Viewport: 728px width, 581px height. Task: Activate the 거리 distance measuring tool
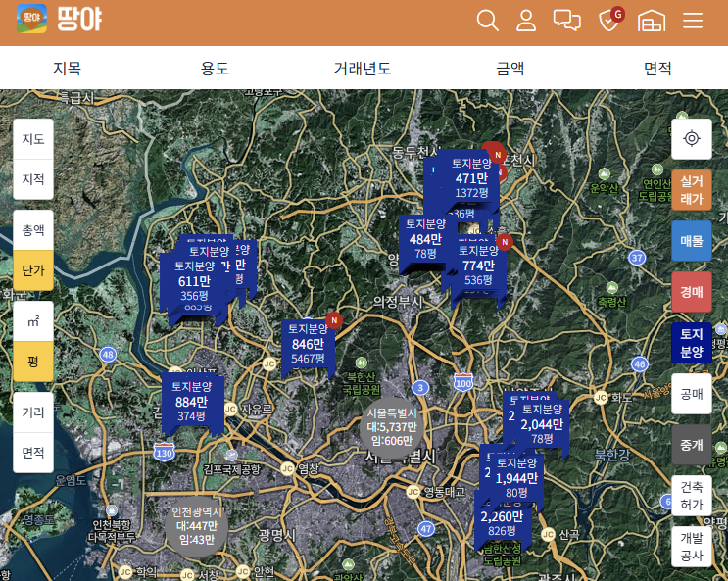pos(33,412)
